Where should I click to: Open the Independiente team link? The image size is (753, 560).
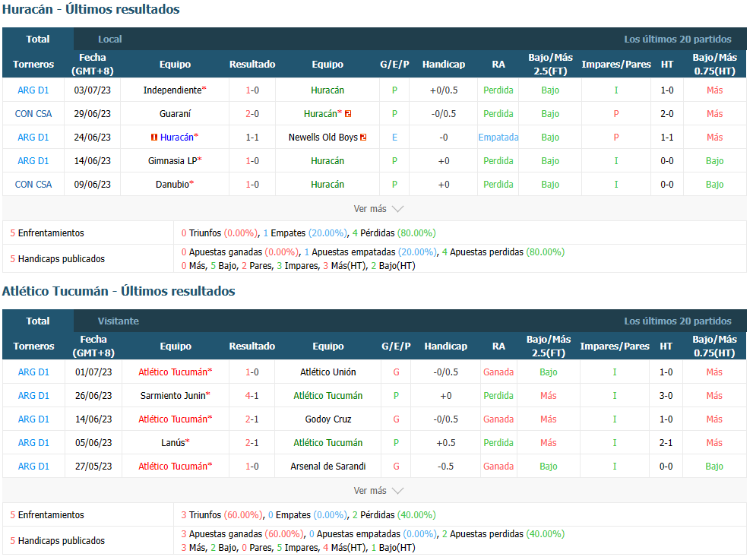pyautogui.click(x=172, y=90)
